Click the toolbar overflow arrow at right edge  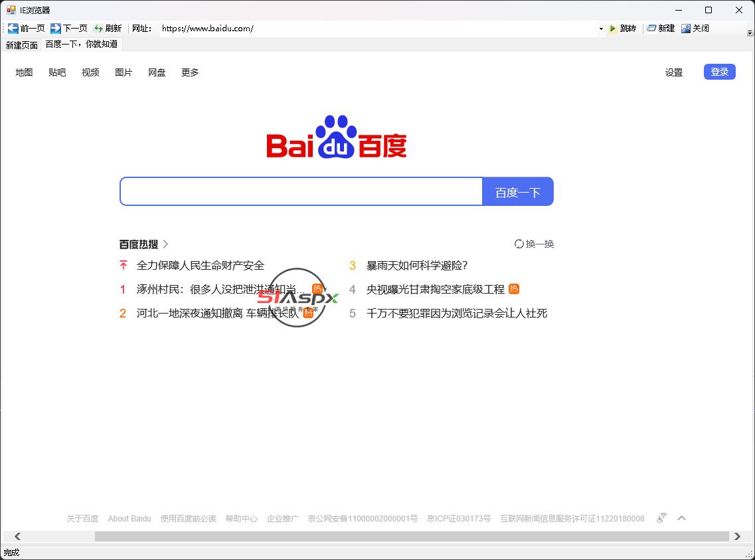pyautogui.click(x=750, y=33)
